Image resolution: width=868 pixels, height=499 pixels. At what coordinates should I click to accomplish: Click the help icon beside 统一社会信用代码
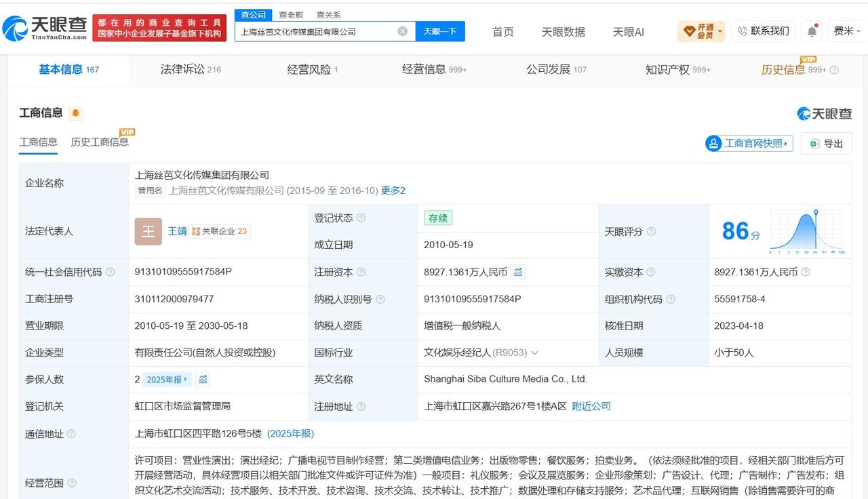click(x=110, y=272)
